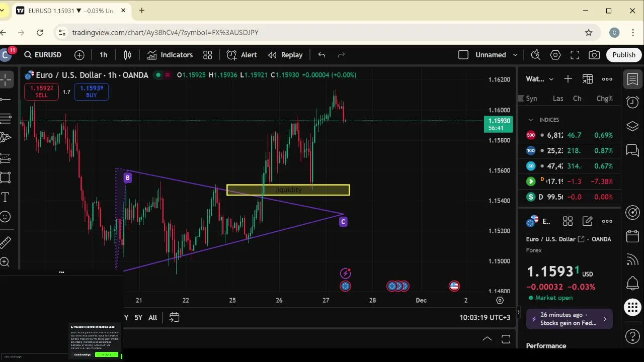Screen dimensions: 644x362
Task: Open the Indicators menu
Action: [170, 55]
